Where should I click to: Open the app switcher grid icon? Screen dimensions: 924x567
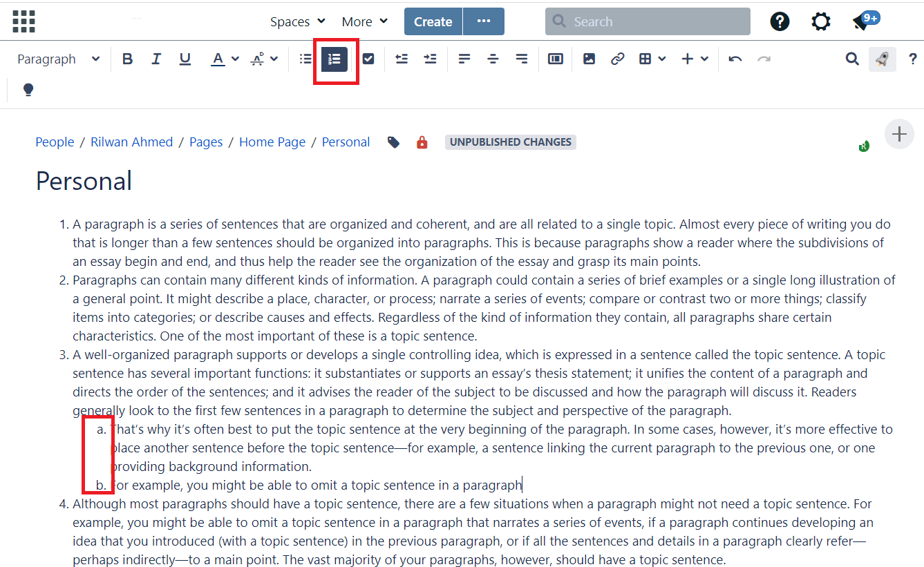(x=23, y=21)
